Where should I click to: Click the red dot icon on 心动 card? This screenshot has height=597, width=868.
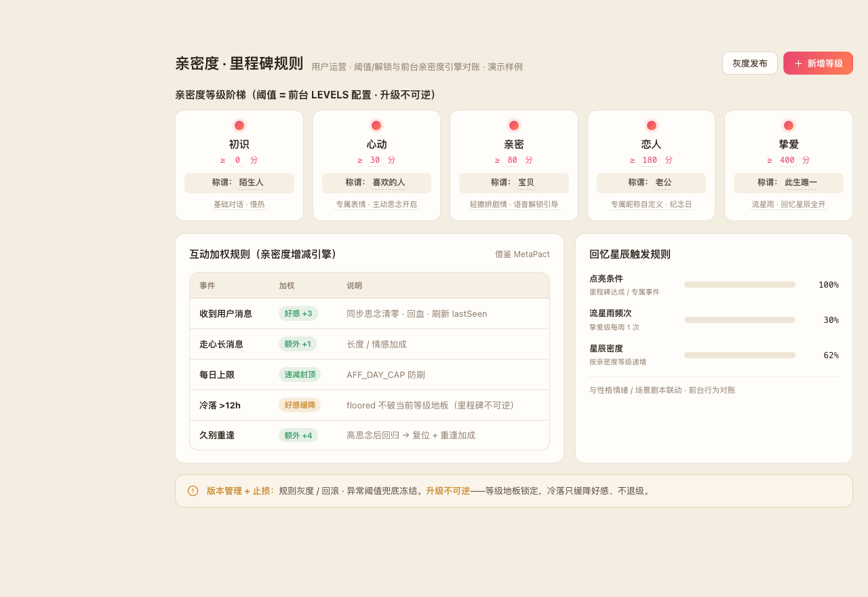coord(376,126)
